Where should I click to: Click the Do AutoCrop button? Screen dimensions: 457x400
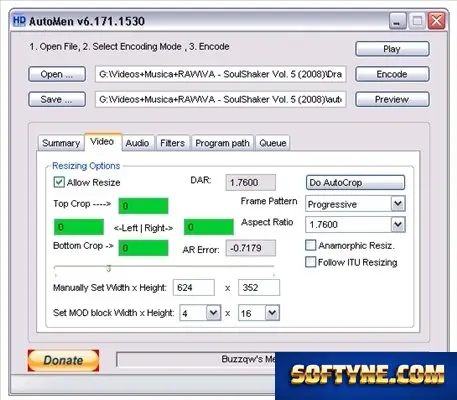[x=355, y=183]
